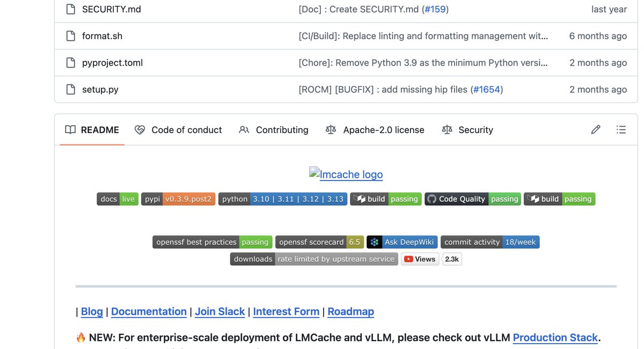The height and width of the screenshot is (349, 644).
Task: Click the 'last year' timestamp for SECURITY.md
Action: pyautogui.click(x=609, y=9)
